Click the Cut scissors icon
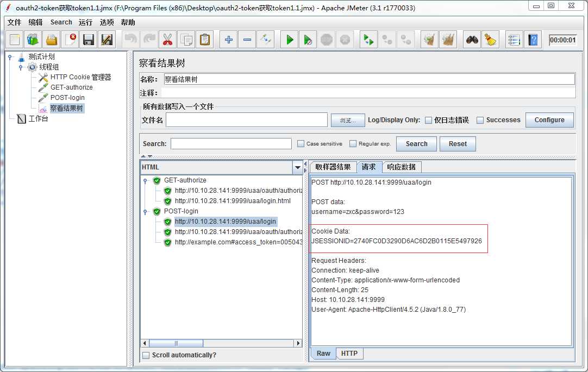Screen dimensions: 588x372 [x=167, y=39]
